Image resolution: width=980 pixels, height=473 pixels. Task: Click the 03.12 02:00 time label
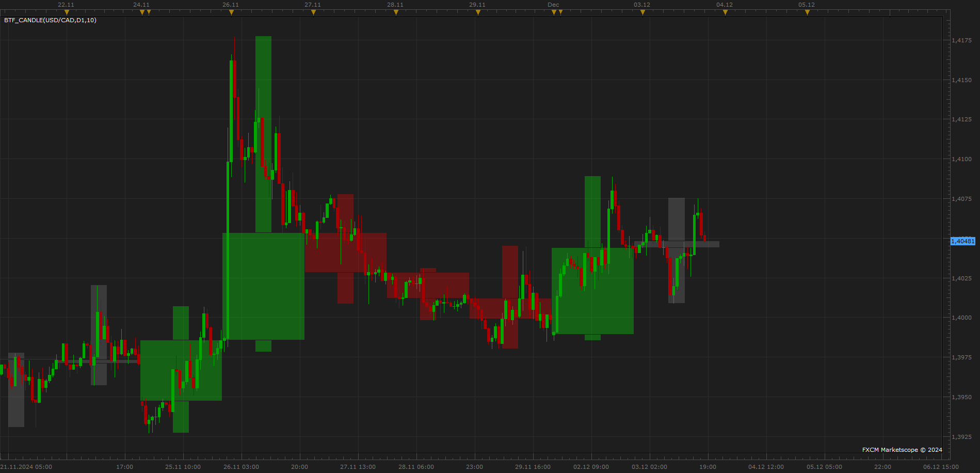(x=649, y=467)
